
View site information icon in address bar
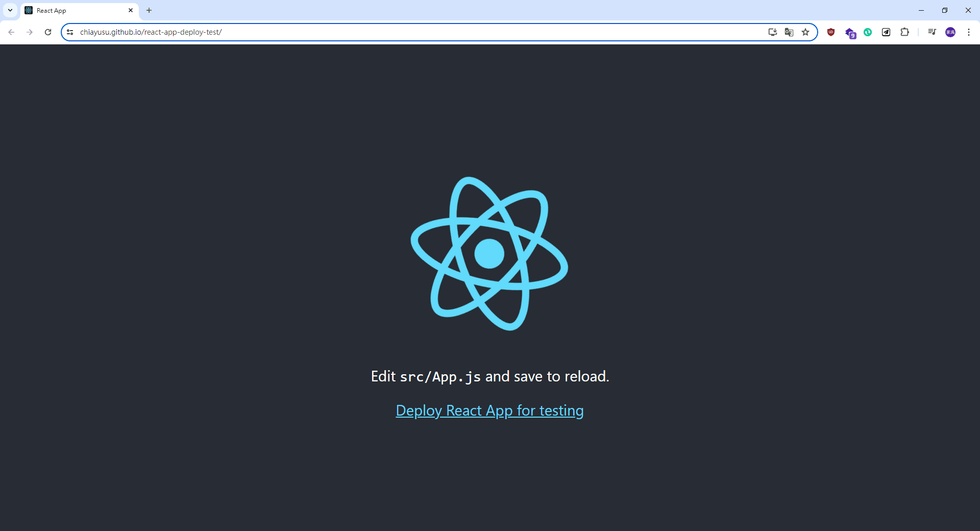click(70, 32)
